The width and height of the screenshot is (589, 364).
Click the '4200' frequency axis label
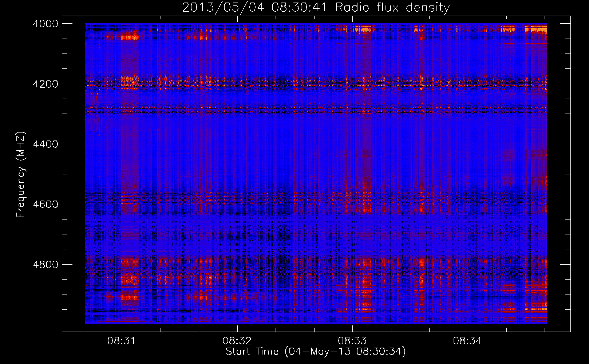pos(46,84)
